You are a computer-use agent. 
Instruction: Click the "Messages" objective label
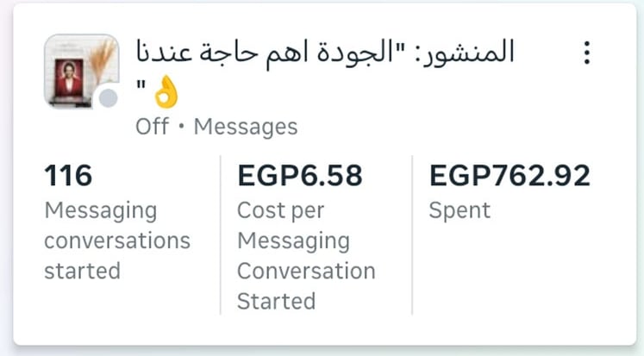coord(246,127)
